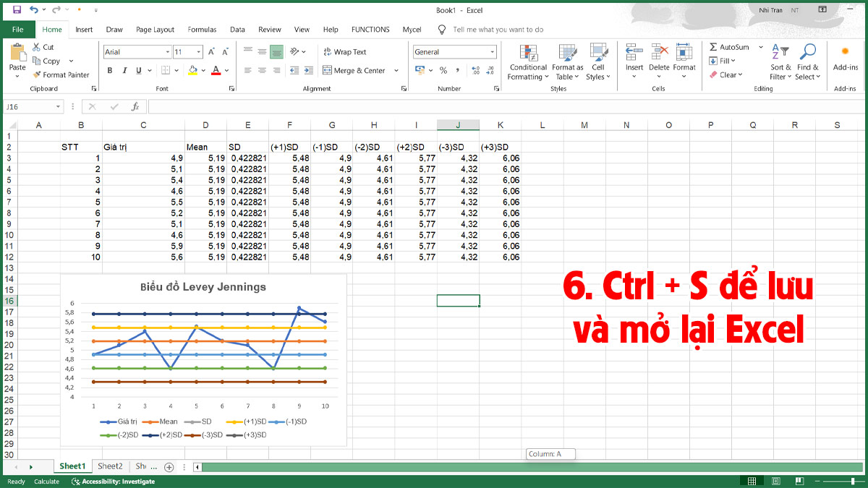Click the Comma Style formatting icon
This screenshot has height=488, width=868.
coord(457,70)
